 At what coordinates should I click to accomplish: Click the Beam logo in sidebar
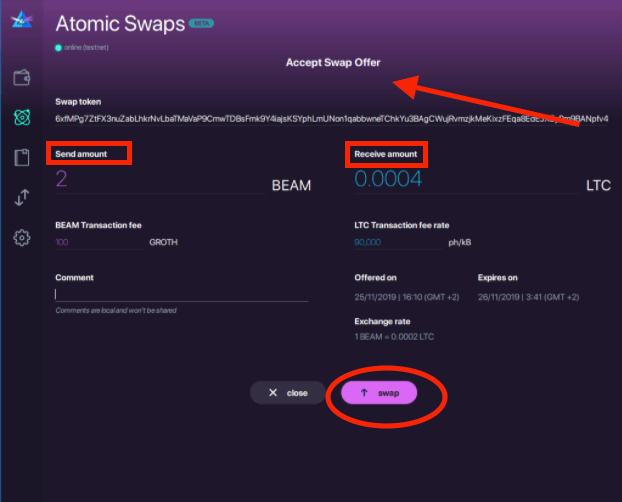pos(20,21)
